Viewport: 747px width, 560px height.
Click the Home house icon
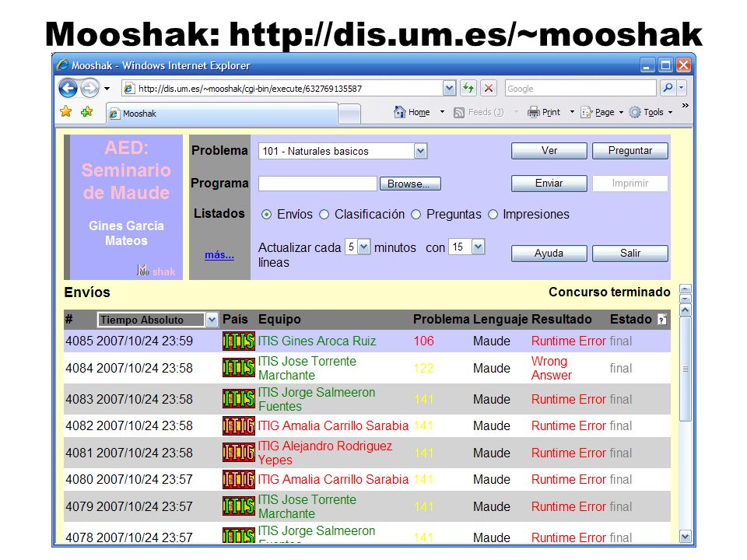point(400,112)
